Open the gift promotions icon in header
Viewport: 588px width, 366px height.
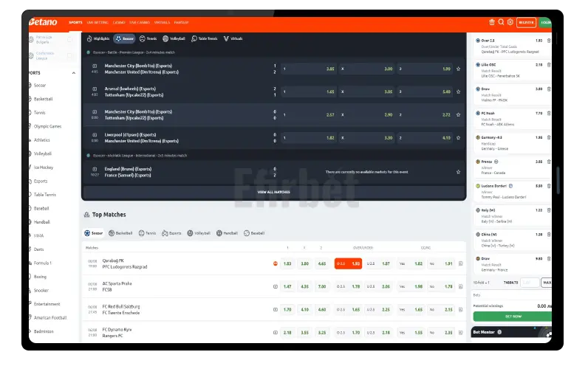pyautogui.click(x=492, y=22)
